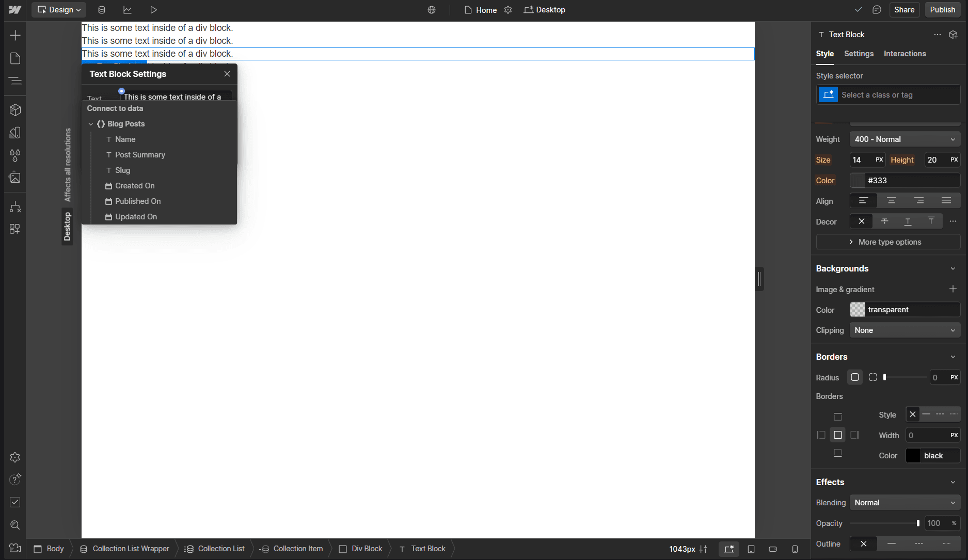Open the Help question mark icon
The width and height of the screenshot is (968, 560).
(x=15, y=479)
